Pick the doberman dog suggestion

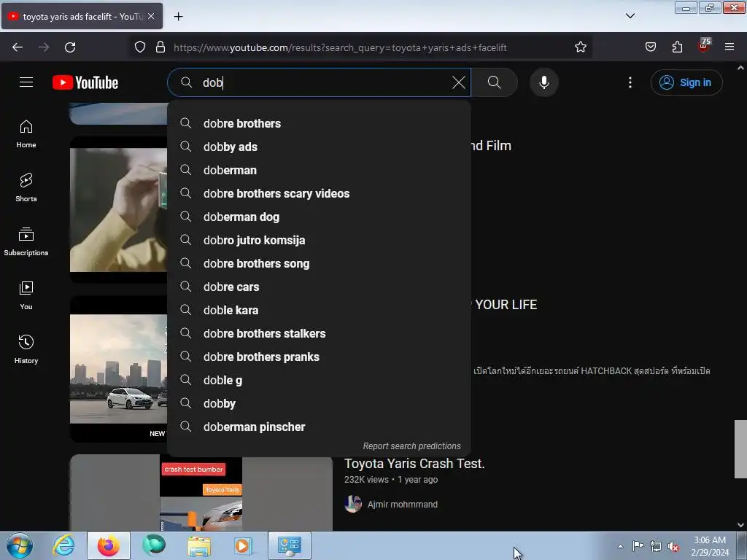click(x=320, y=217)
